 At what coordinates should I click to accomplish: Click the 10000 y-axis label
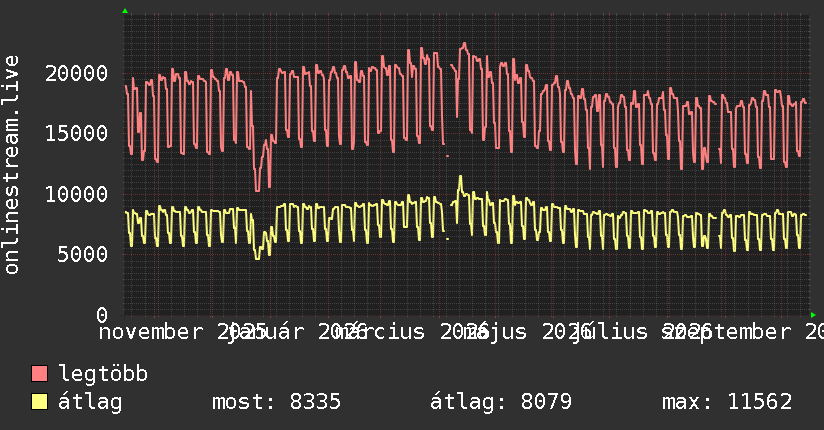[76, 194]
